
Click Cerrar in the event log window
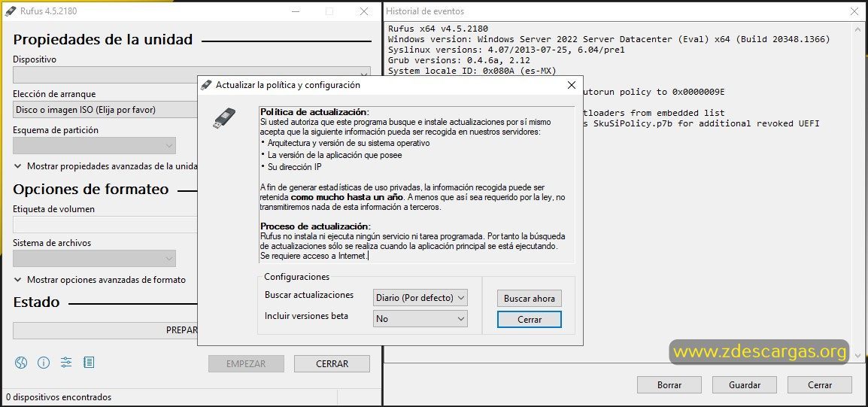click(x=820, y=385)
